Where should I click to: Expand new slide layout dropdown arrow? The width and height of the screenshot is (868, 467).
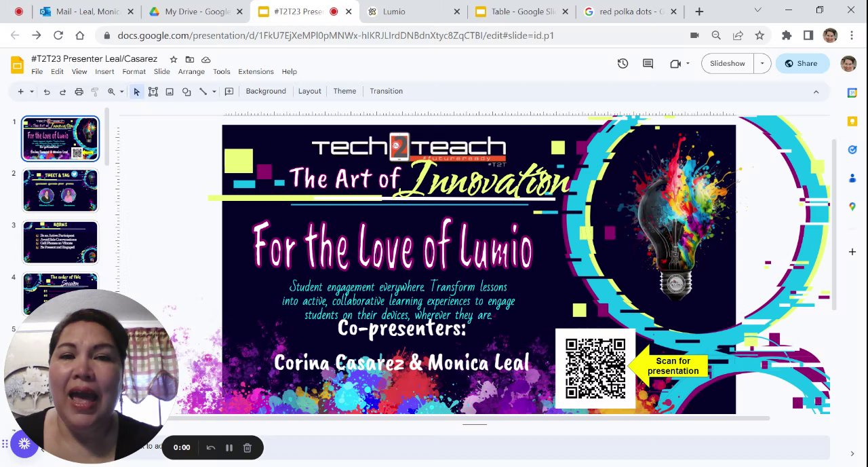point(31,92)
